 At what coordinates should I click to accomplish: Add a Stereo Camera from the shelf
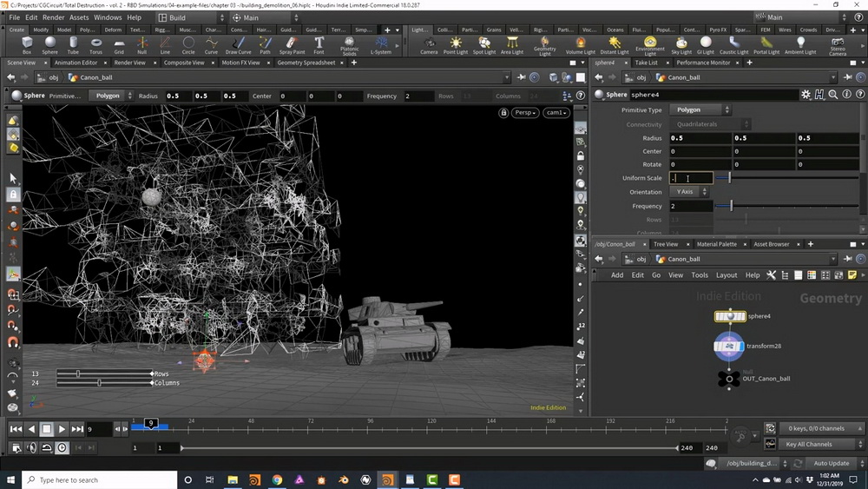point(838,46)
